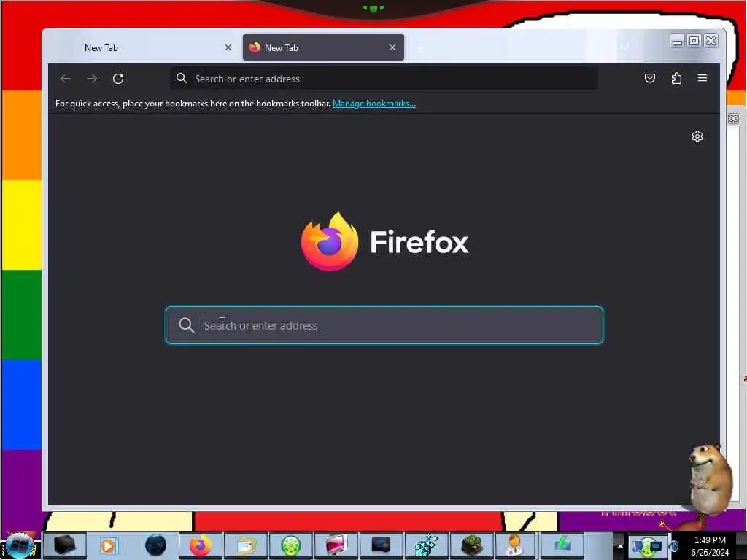Minimize the Firefox window
This screenshot has width=747, height=560.
point(677,41)
